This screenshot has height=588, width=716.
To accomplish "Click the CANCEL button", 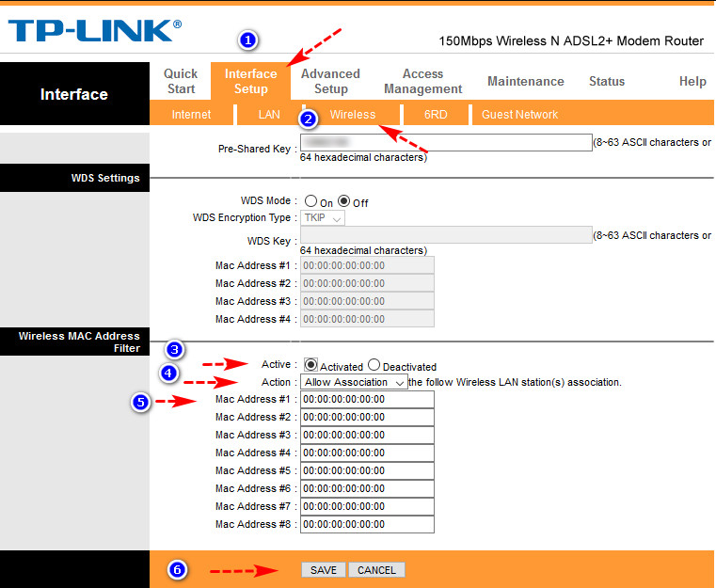I will click(376, 570).
